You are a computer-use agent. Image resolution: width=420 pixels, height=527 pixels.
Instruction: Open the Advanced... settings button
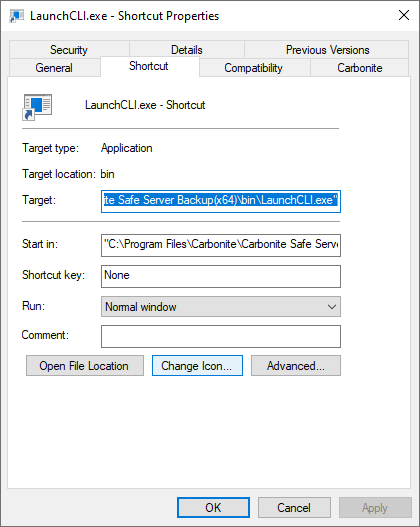296,365
